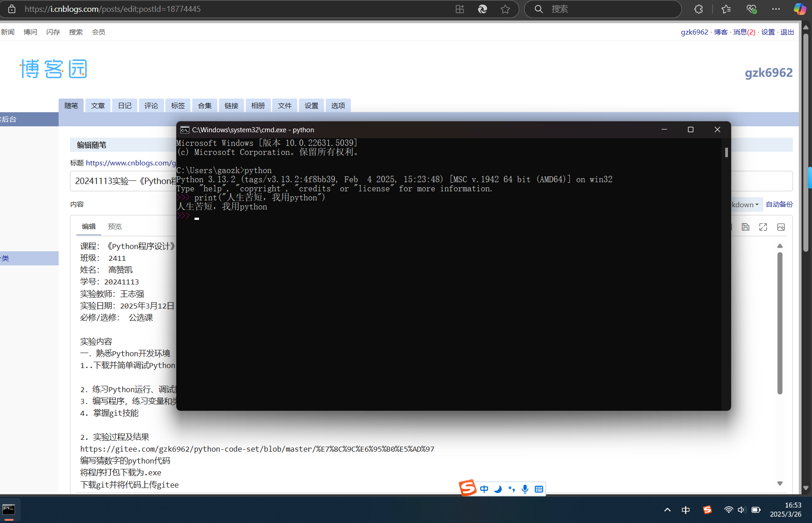Toggle Chinese input mode on Sogou toolbar
812x523 pixels.
(484, 489)
